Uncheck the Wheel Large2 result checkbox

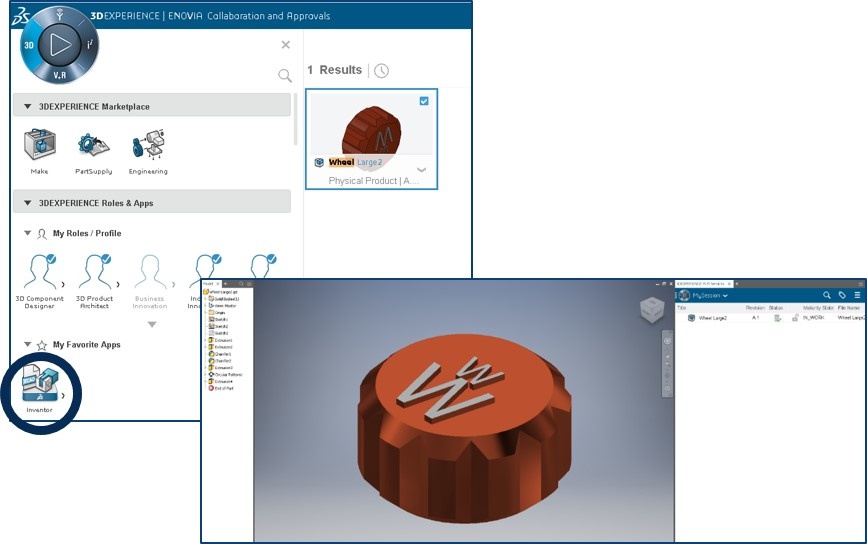tap(424, 101)
